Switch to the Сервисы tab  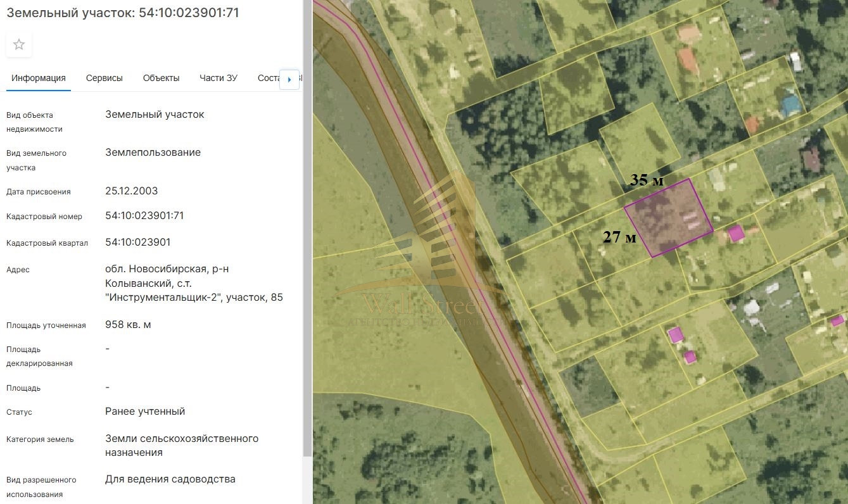[104, 79]
